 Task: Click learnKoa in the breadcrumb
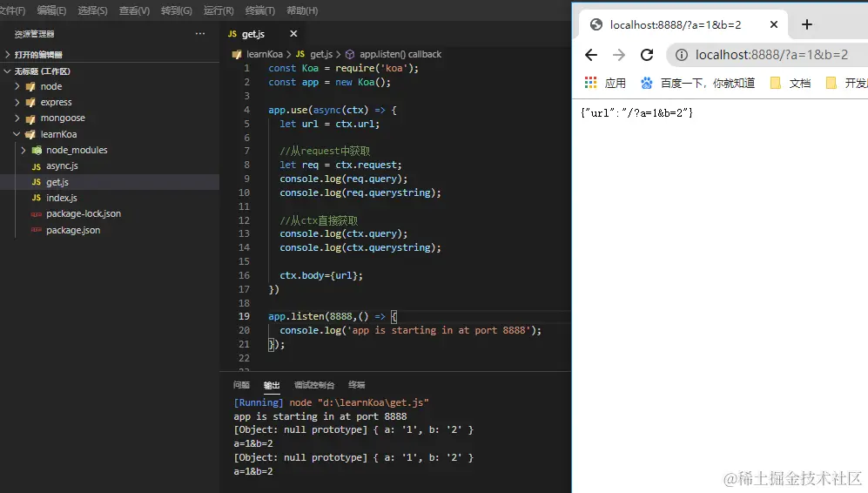pyautogui.click(x=265, y=54)
